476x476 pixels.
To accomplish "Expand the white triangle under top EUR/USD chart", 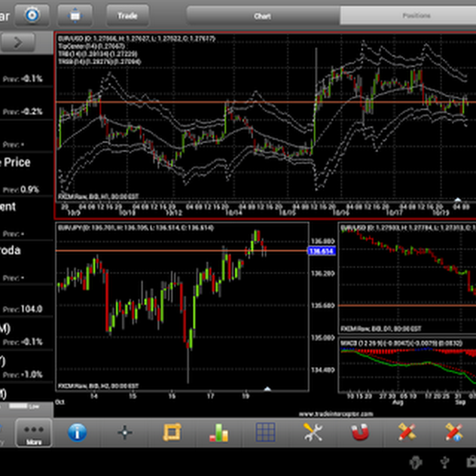I will 457,199.
